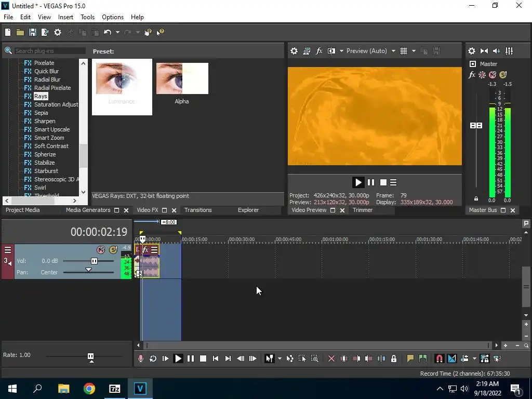Switch to the Project Media tab
Image resolution: width=532 pixels, height=399 pixels.
coord(23,210)
